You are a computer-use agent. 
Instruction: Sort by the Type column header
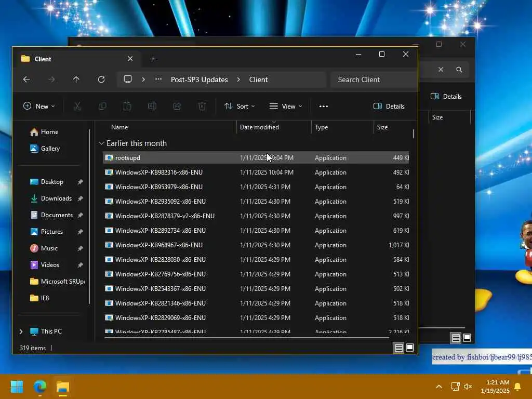(x=342, y=127)
